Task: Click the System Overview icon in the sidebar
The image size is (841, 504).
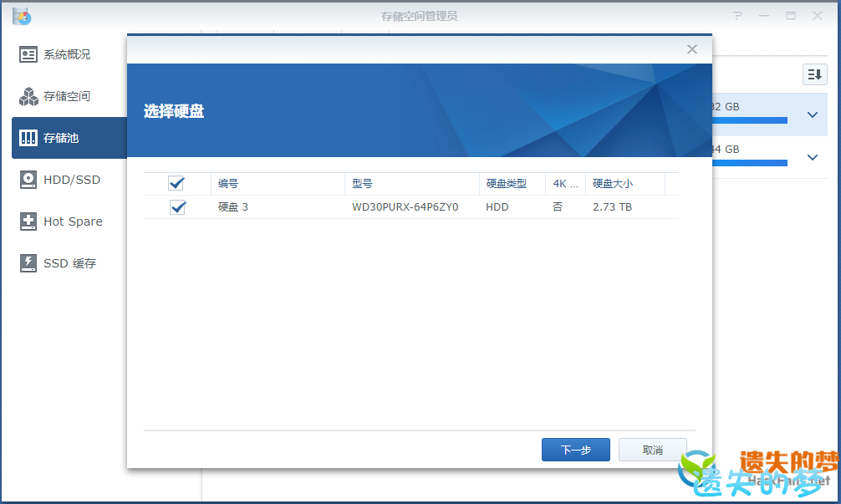Action: coord(28,54)
